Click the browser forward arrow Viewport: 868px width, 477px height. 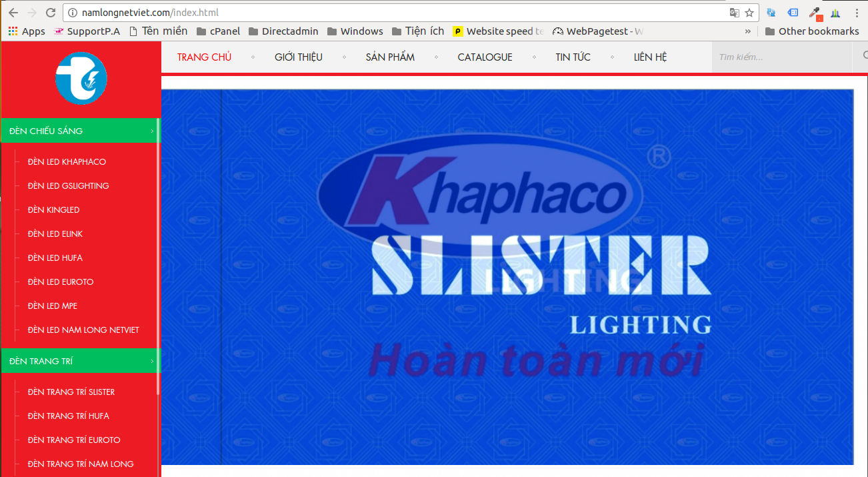[32, 13]
